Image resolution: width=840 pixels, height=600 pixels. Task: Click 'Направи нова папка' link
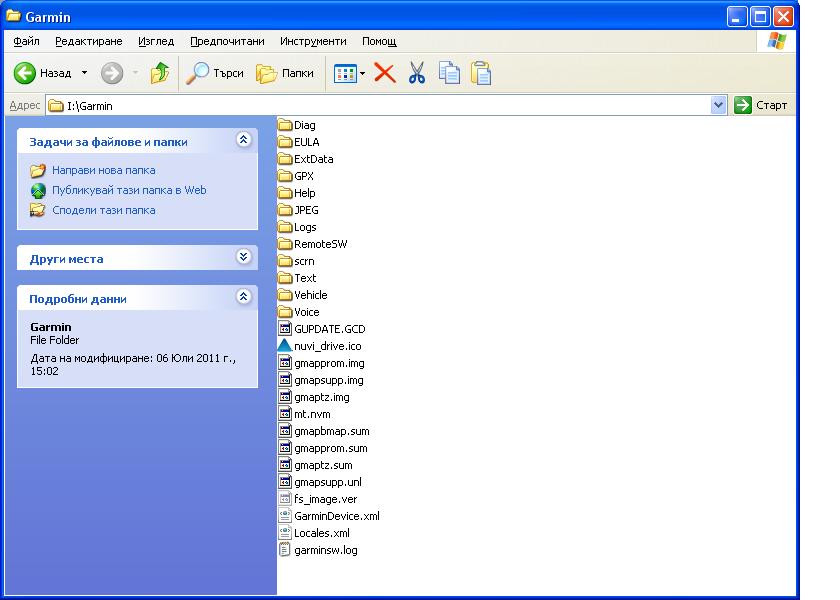click(x=103, y=170)
